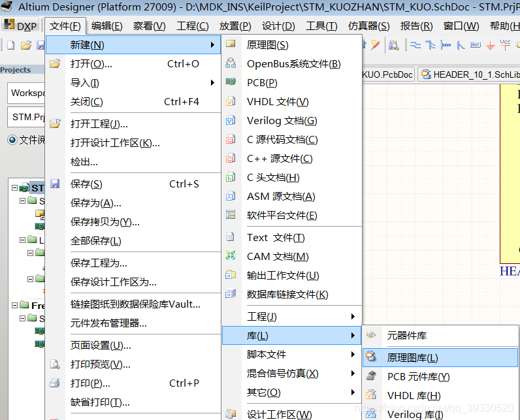The image size is (520, 420).
Task: Select the Net label tool in toolbar
Action: [x=475, y=44]
